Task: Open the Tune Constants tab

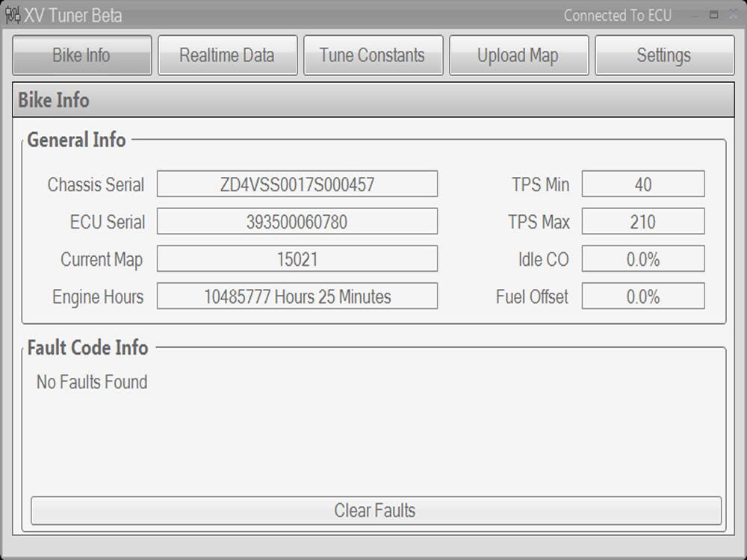Action: click(x=373, y=54)
